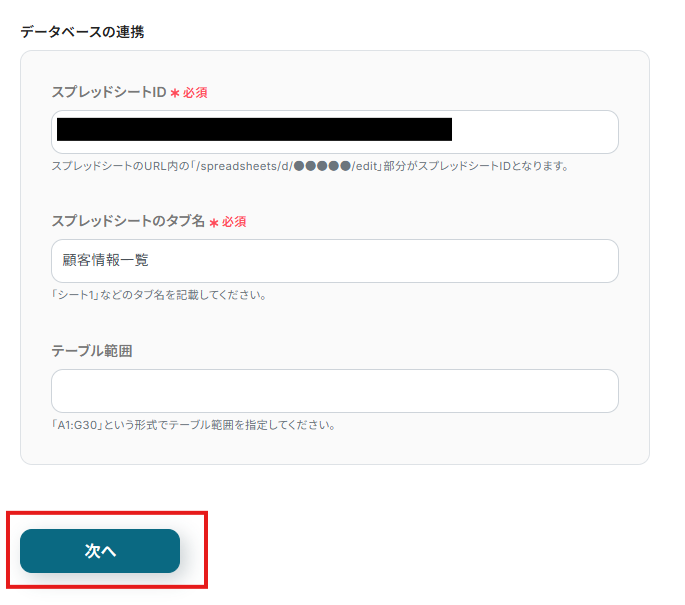
Task: Click the テーブル範囲 field label
Action: coord(92,351)
